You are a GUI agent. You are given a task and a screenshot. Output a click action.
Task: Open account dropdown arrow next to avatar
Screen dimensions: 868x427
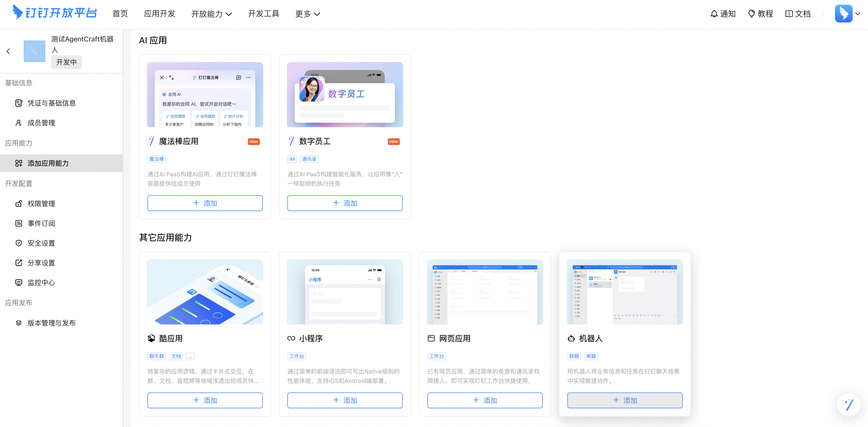point(858,14)
